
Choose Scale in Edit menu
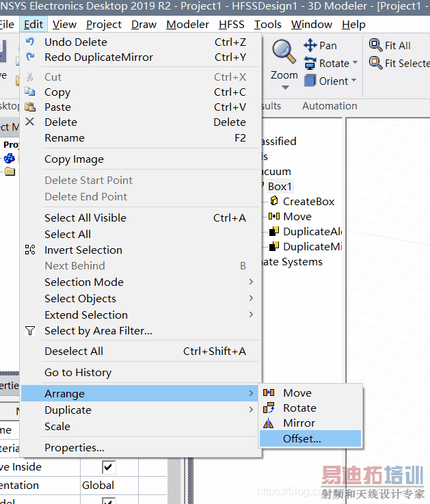pos(141,426)
